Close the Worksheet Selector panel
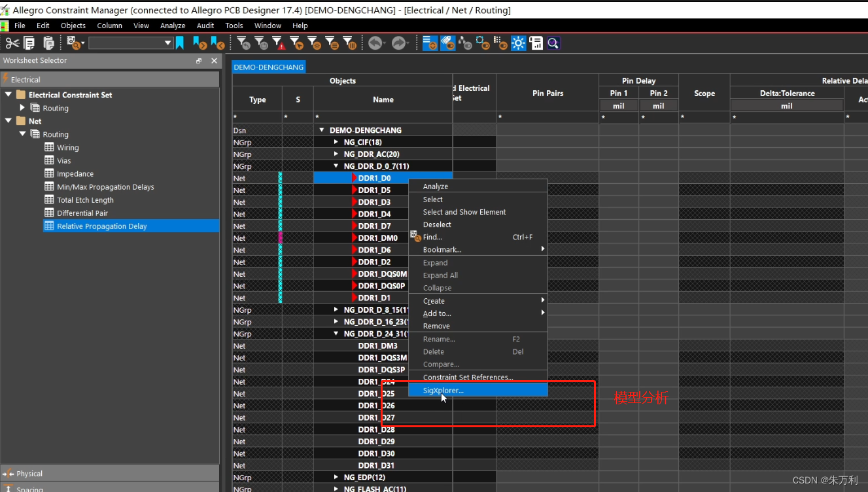Image resolution: width=868 pixels, height=492 pixels. click(213, 61)
